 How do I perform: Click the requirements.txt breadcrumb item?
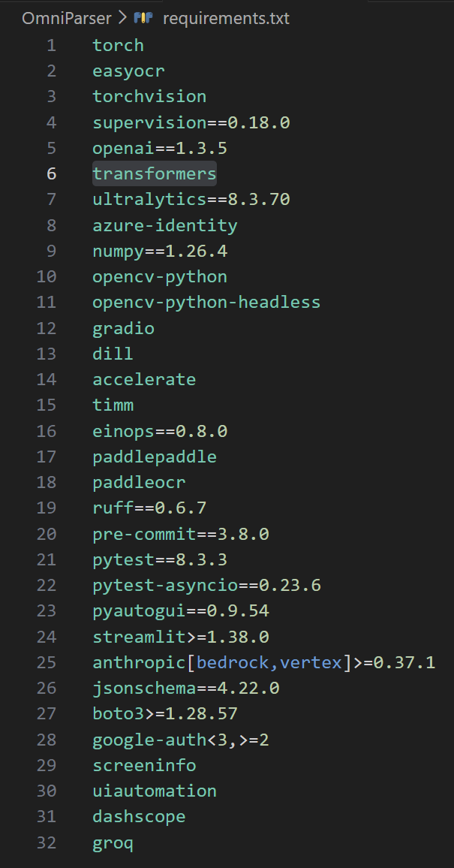pyautogui.click(x=224, y=18)
